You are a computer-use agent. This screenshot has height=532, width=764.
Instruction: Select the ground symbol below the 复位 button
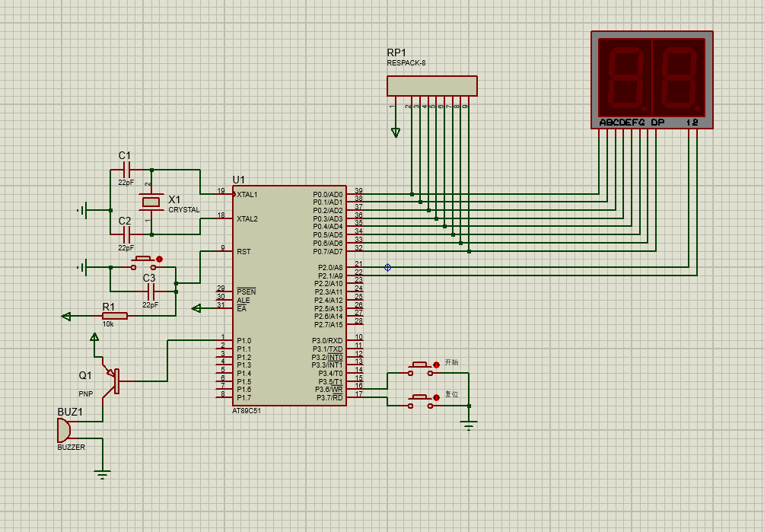point(469,425)
